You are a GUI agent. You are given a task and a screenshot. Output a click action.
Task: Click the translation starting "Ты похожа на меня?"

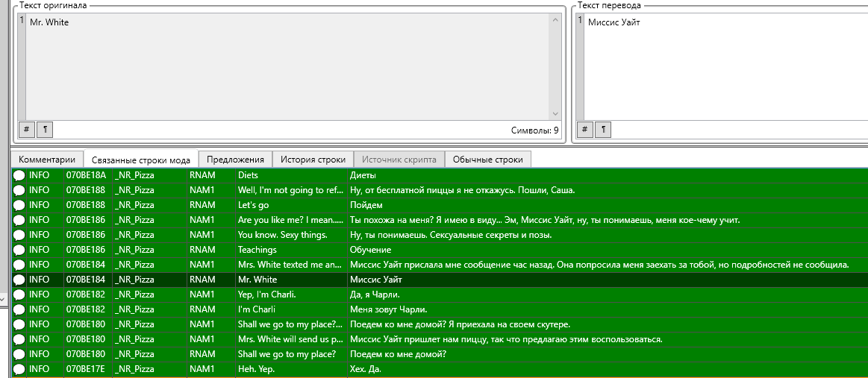click(545, 220)
